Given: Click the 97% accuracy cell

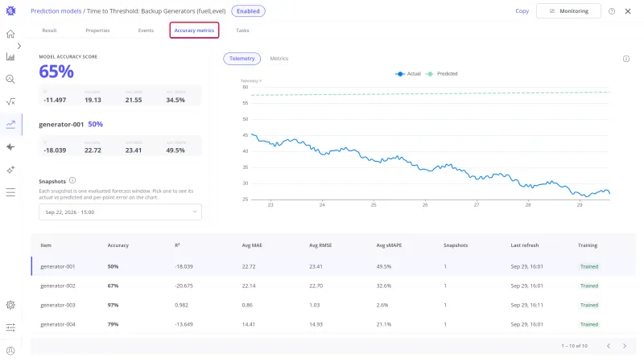Looking at the screenshot, I should (x=113, y=305).
